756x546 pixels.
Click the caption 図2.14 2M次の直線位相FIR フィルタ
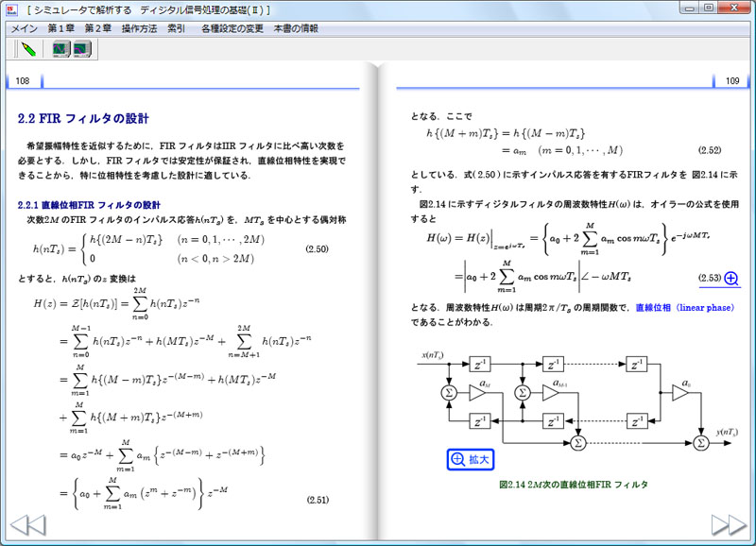574,485
